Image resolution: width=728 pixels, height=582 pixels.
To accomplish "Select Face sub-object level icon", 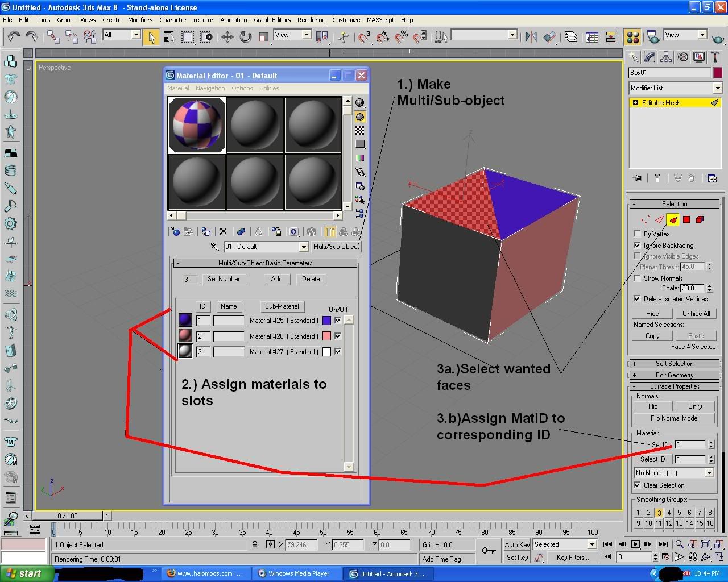I will [x=673, y=219].
